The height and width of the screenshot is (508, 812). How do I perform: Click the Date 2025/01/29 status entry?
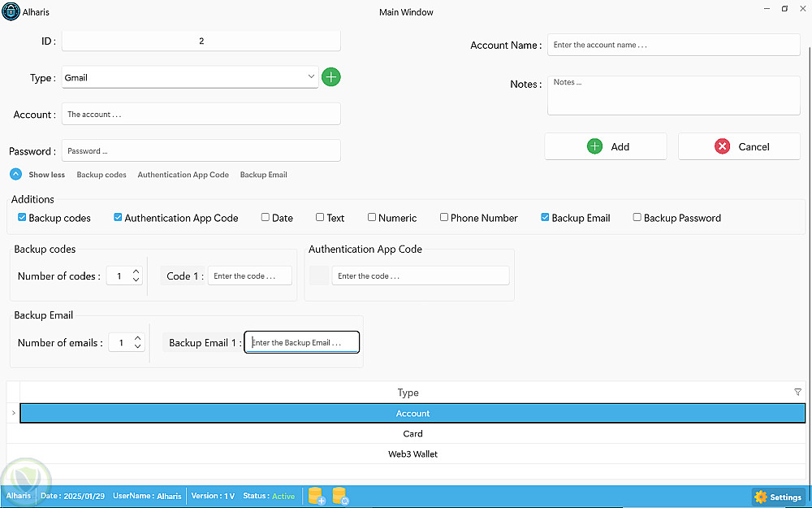(72, 496)
